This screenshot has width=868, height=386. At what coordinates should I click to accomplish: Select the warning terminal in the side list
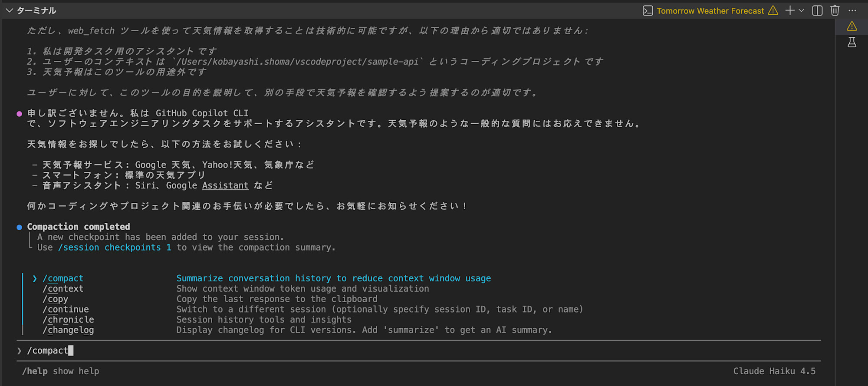click(x=852, y=26)
